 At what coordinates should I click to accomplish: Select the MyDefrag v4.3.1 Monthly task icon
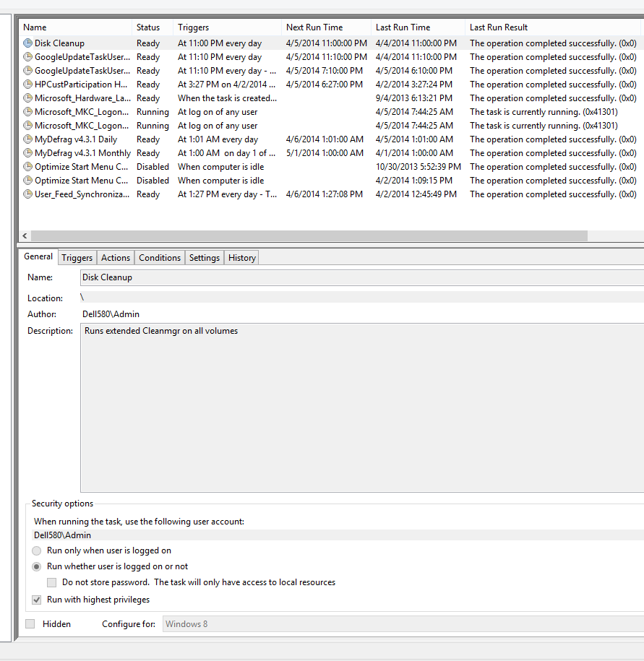[27, 153]
